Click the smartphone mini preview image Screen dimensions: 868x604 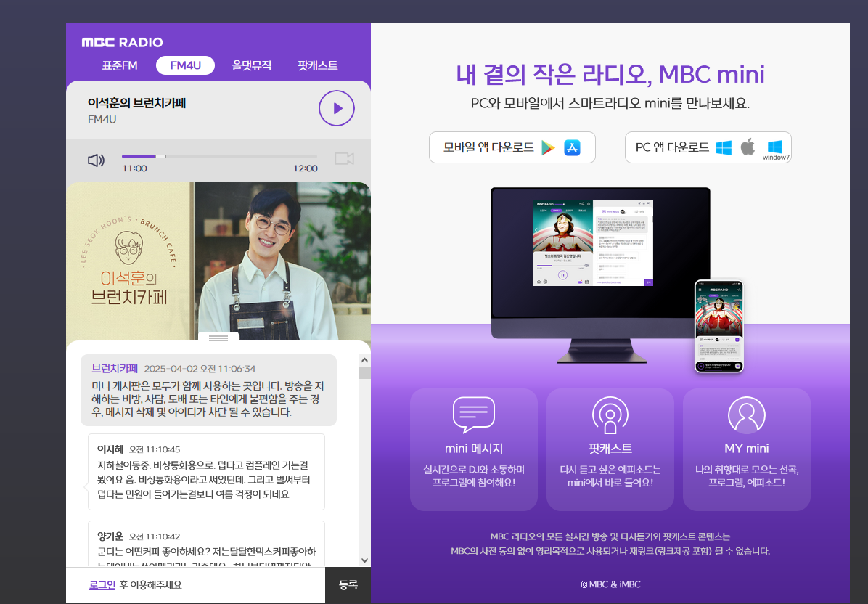click(719, 326)
